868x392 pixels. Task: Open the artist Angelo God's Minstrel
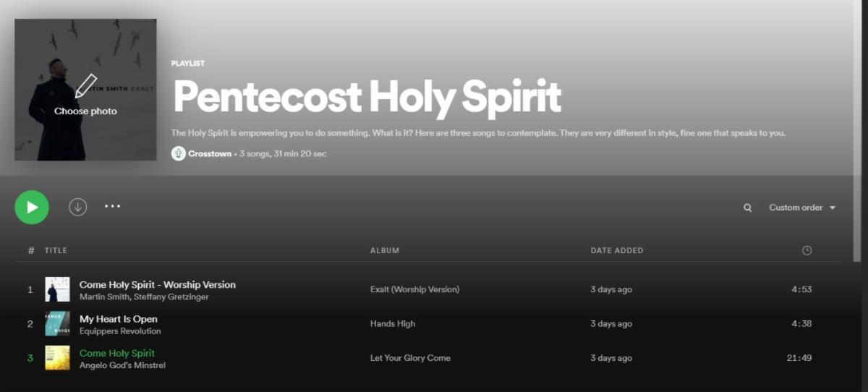122,365
